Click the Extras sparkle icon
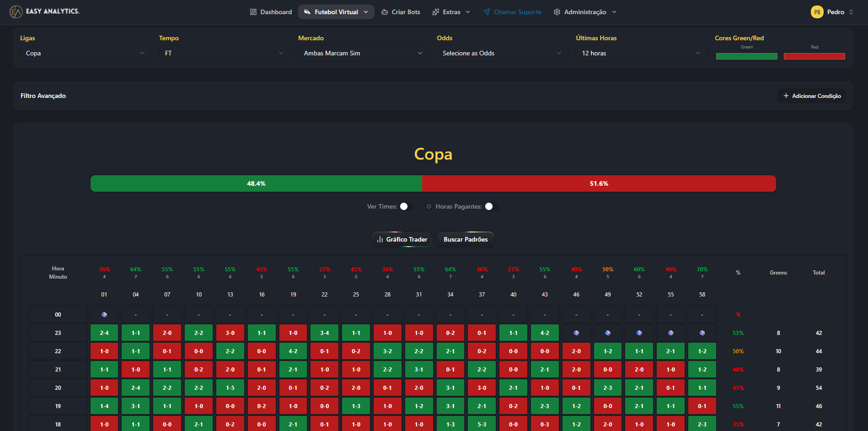 tap(436, 12)
